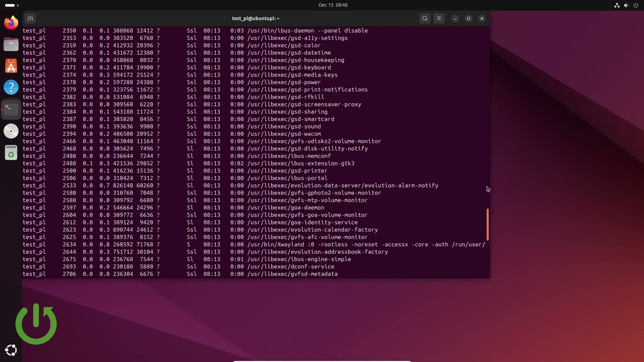Screen dimensions: 644x362
Task: Open Firefox from the dock
Action: tap(11, 23)
